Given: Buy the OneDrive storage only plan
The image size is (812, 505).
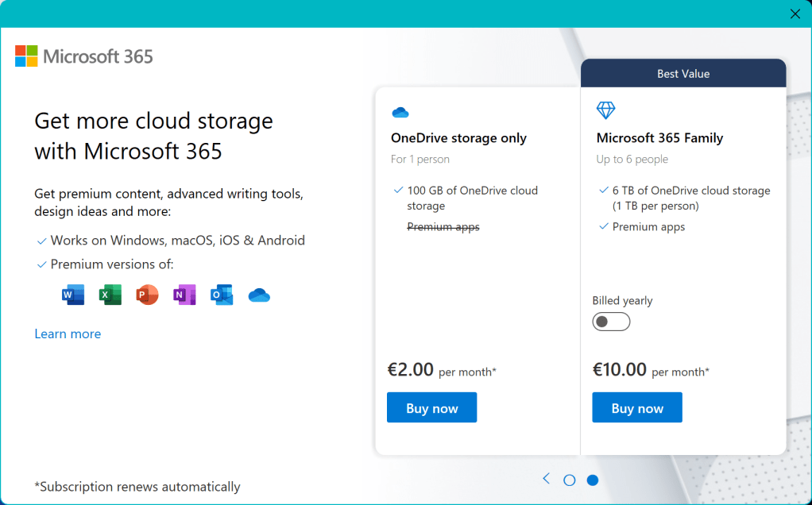Looking at the screenshot, I should click(431, 408).
